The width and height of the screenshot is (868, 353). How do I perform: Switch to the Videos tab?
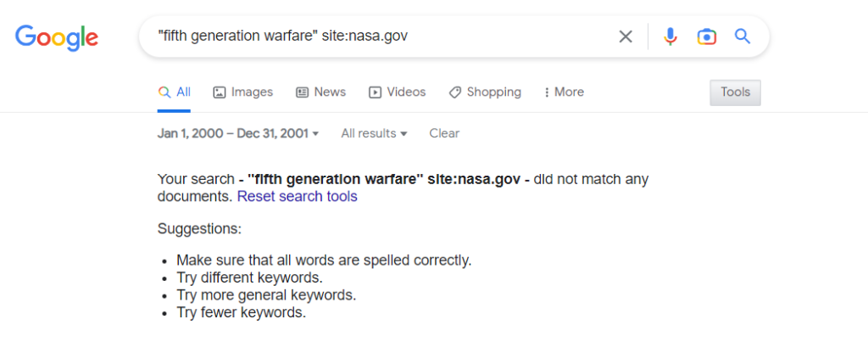point(397,92)
